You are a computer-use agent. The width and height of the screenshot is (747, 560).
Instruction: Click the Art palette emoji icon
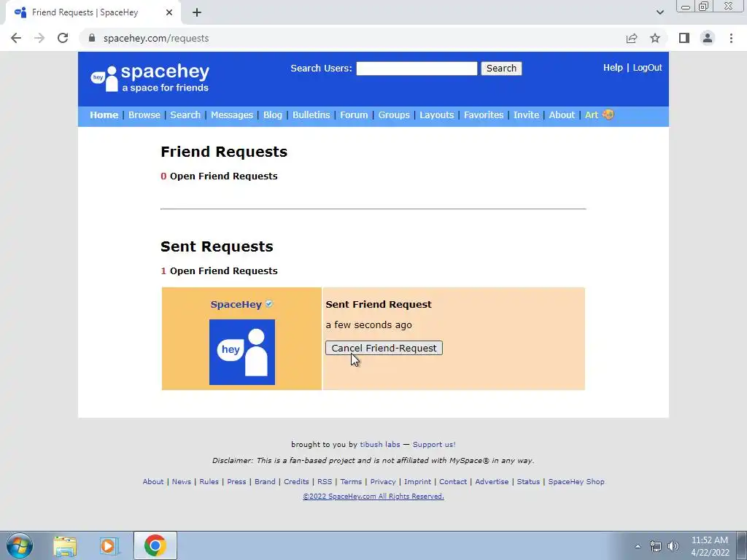tap(608, 114)
